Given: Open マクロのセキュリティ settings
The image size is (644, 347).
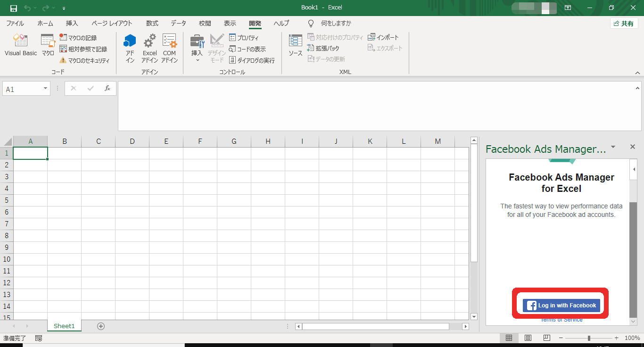Looking at the screenshot, I should [84, 60].
